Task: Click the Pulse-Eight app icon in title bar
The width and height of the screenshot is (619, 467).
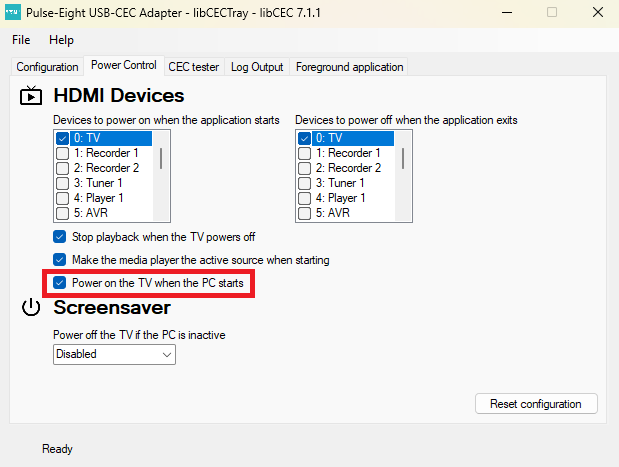Action: click(x=13, y=12)
